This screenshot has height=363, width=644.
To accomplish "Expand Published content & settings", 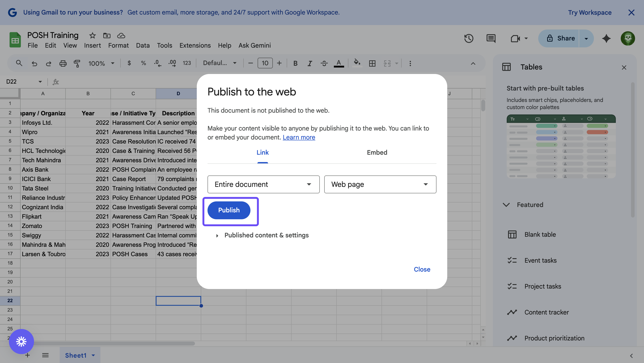I will [266, 235].
